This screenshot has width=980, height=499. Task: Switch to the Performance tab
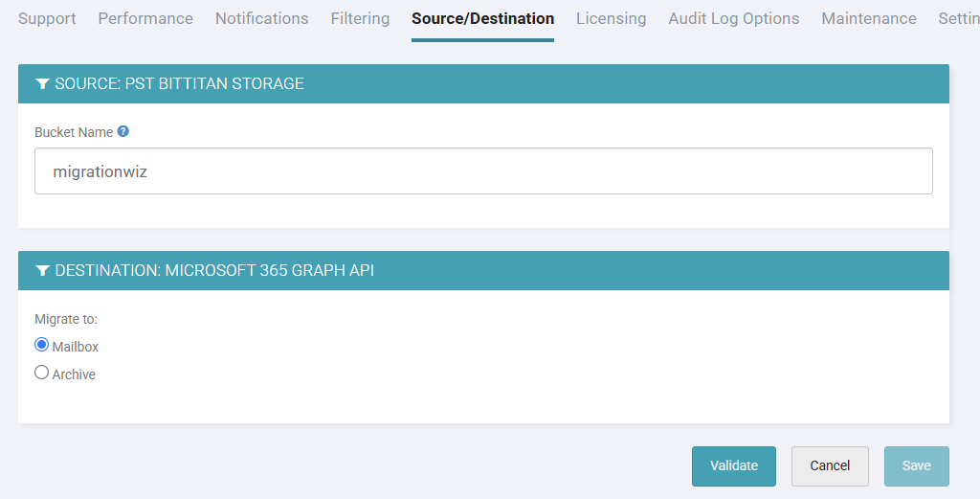[145, 19]
